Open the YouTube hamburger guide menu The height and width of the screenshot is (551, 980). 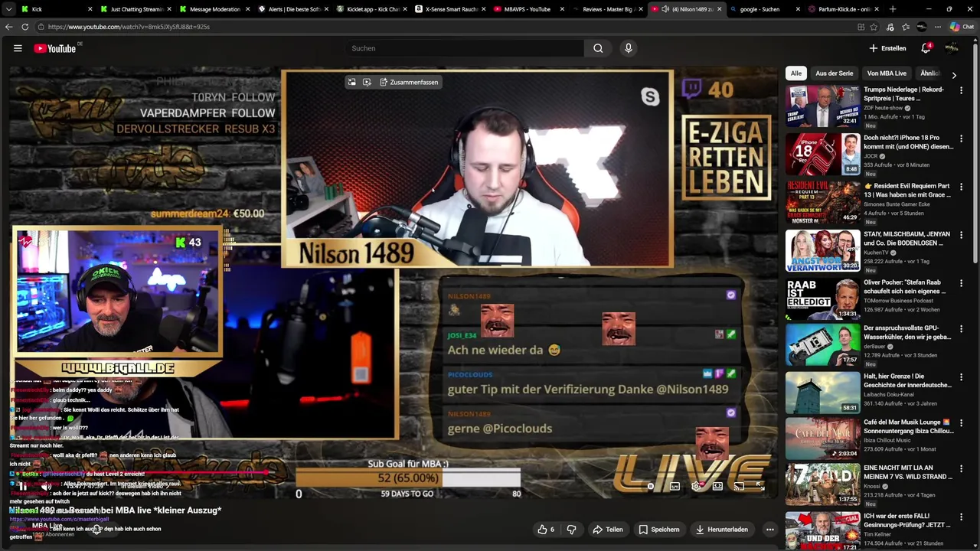point(18,48)
